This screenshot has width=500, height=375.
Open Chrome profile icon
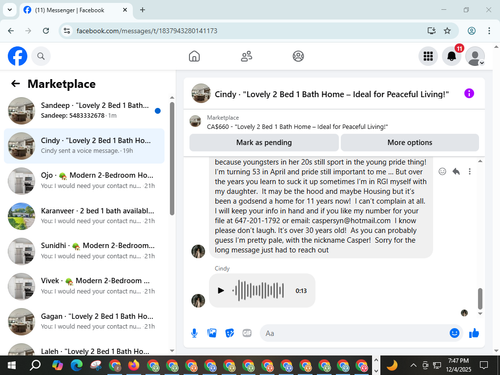click(472, 31)
